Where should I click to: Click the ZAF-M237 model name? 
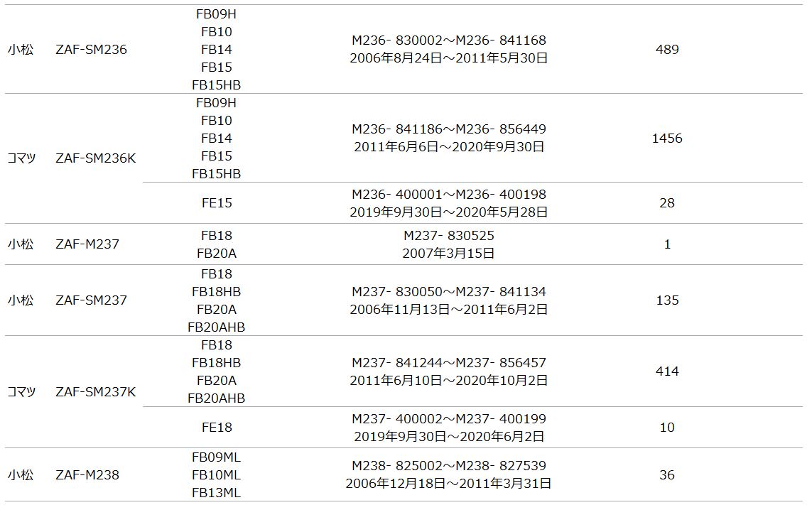pyautogui.click(x=87, y=244)
